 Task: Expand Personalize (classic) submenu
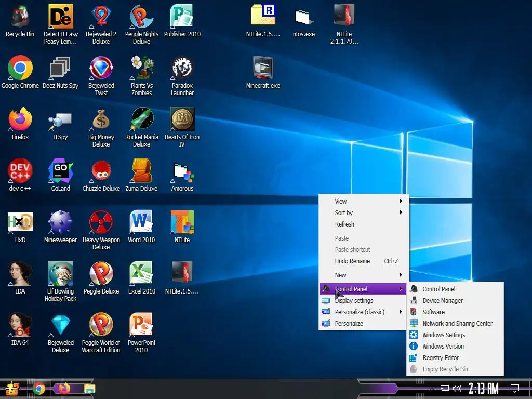point(363,312)
